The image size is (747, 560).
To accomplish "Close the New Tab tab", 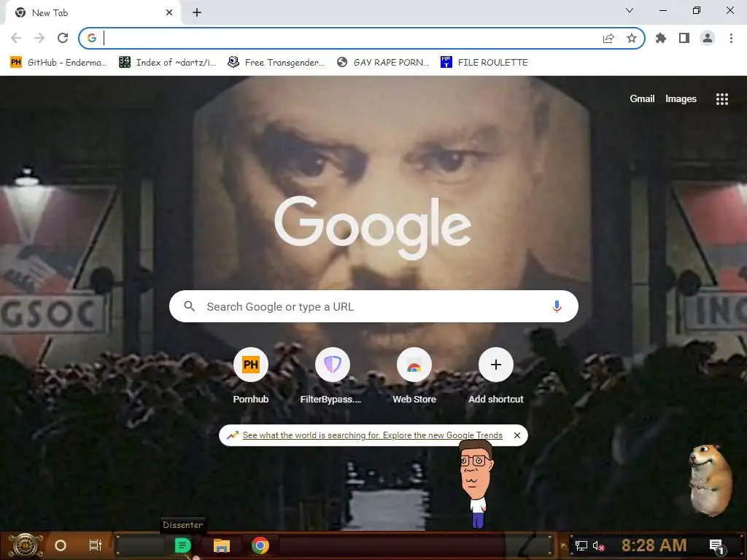I will pyautogui.click(x=169, y=13).
